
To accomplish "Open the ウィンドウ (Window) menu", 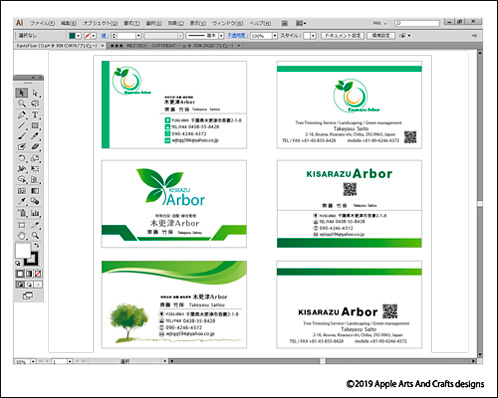I will point(228,23).
